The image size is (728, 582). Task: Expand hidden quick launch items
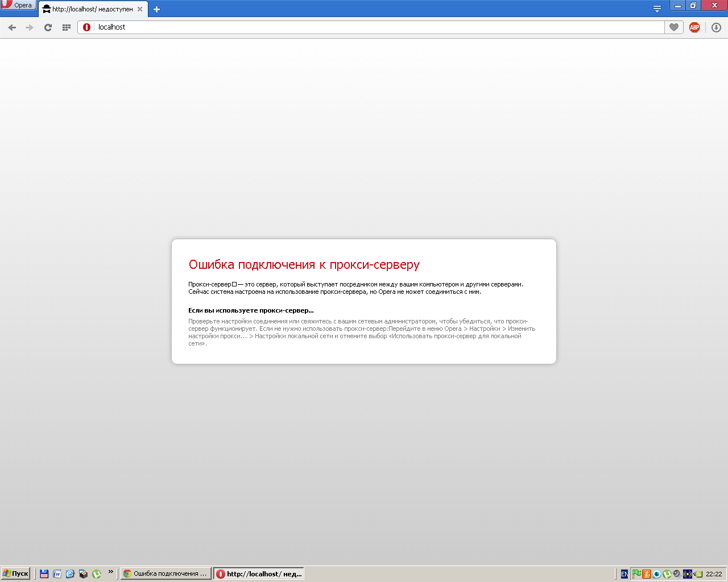pyautogui.click(x=110, y=572)
